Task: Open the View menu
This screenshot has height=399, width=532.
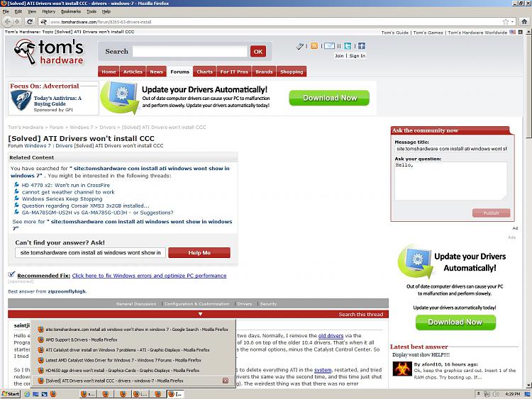Action: pos(32,11)
